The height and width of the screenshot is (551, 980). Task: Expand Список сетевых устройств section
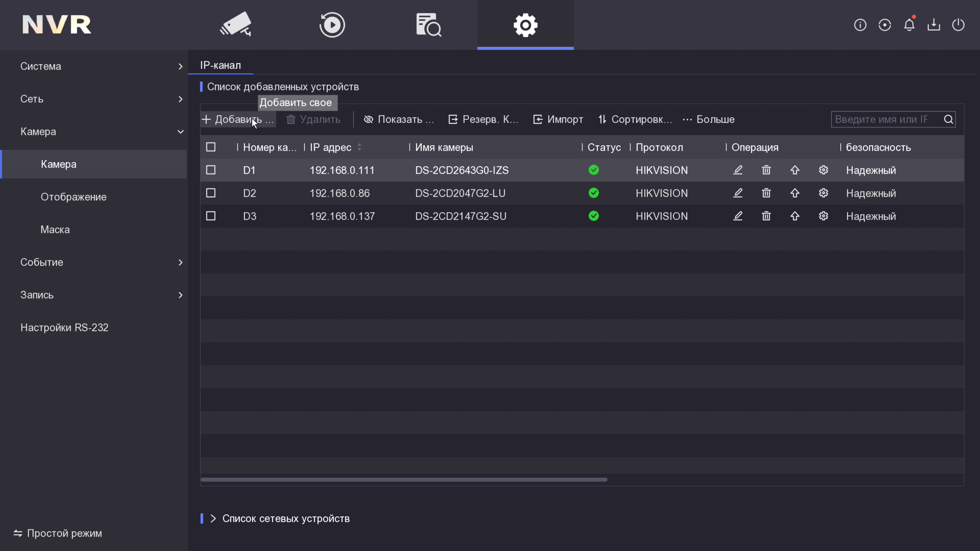pyautogui.click(x=285, y=518)
